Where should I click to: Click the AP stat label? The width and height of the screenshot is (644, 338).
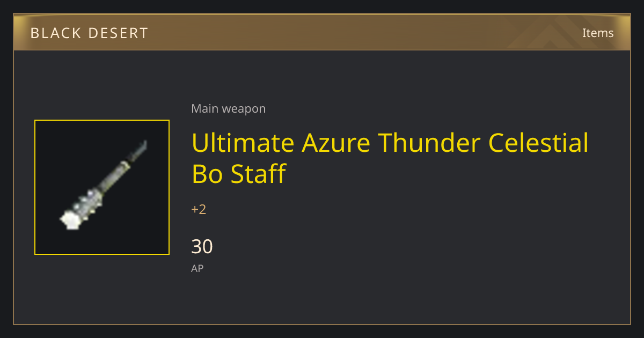197,268
